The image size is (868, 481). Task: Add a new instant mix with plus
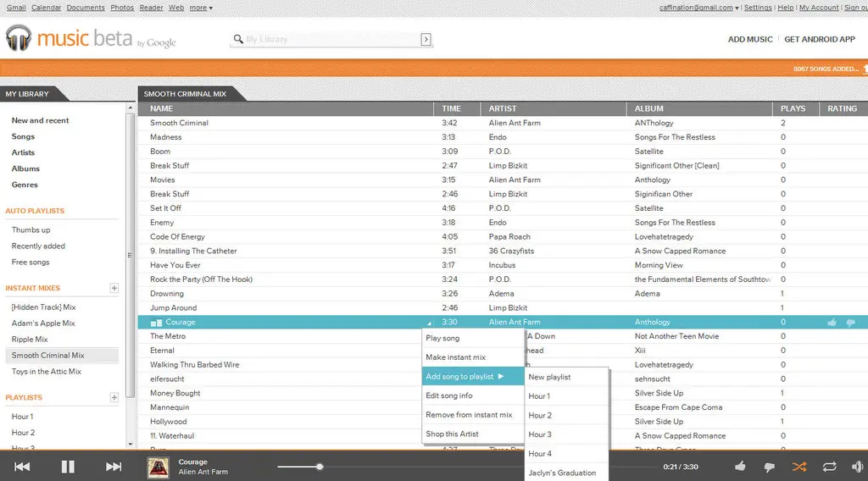pos(114,288)
